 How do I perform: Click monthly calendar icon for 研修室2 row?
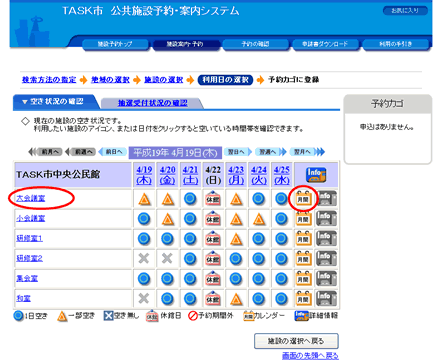pos(303,258)
